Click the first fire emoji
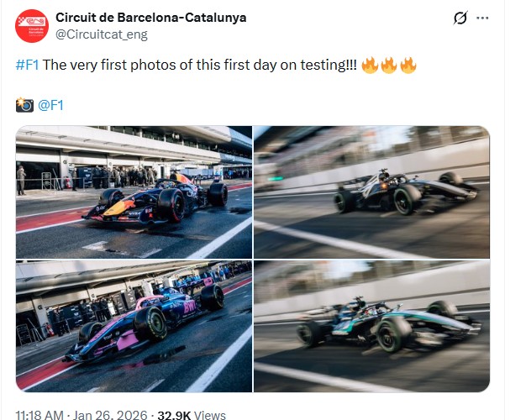The height and width of the screenshot is (420, 510). (370, 66)
